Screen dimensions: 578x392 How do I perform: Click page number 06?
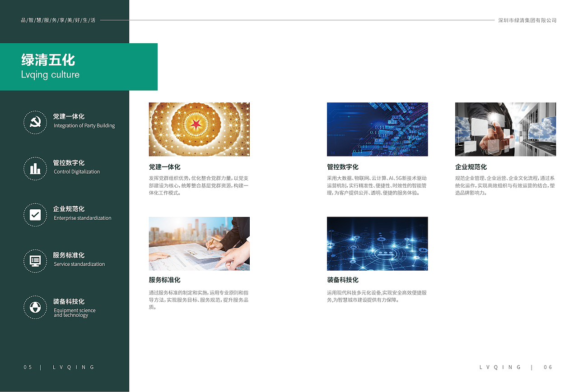coord(548,367)
